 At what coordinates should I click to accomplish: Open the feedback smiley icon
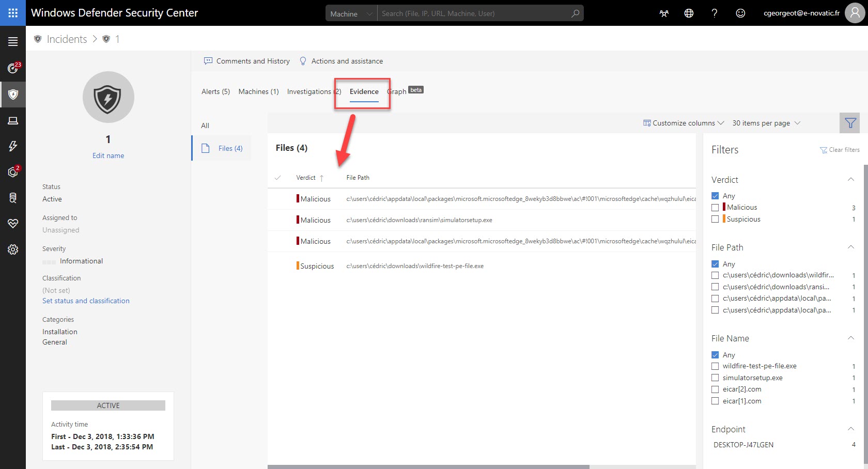click(740, 13)
